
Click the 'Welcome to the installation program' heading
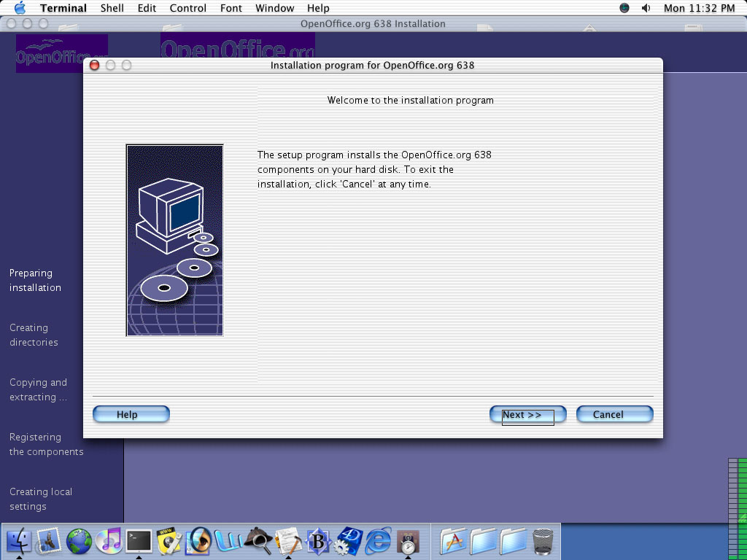[411, 100]
